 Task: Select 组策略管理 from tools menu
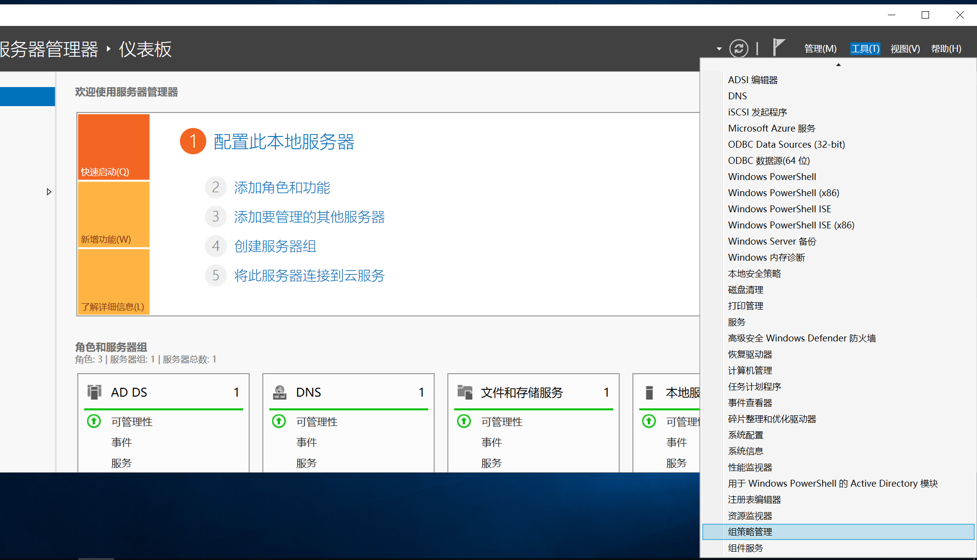pyautogui.click(x=750, y=532)
